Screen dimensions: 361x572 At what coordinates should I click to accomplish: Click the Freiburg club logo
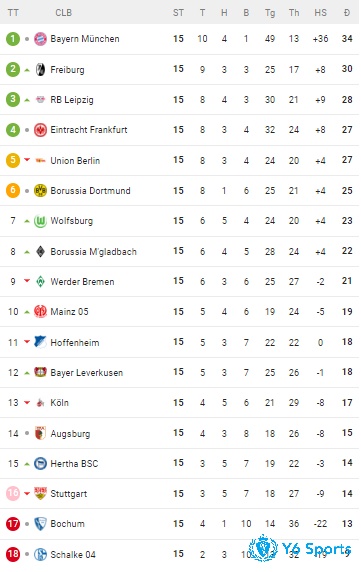click(40, 69)
